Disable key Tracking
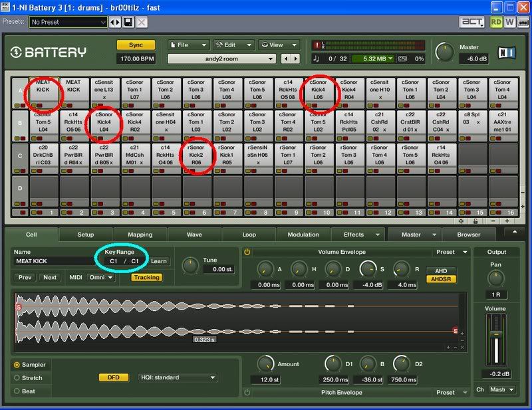This screenshot has width=532, height=410. [146, 277]
